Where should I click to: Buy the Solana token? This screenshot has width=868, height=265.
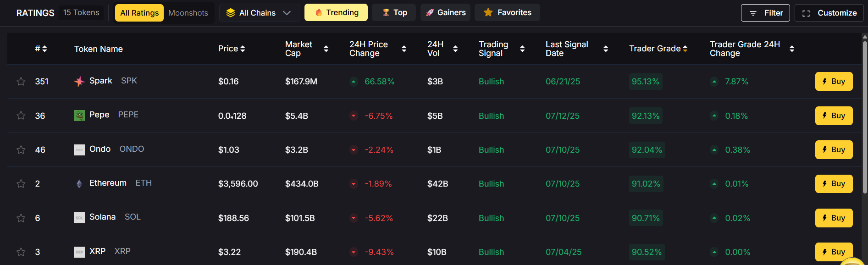tap(834, 218)
